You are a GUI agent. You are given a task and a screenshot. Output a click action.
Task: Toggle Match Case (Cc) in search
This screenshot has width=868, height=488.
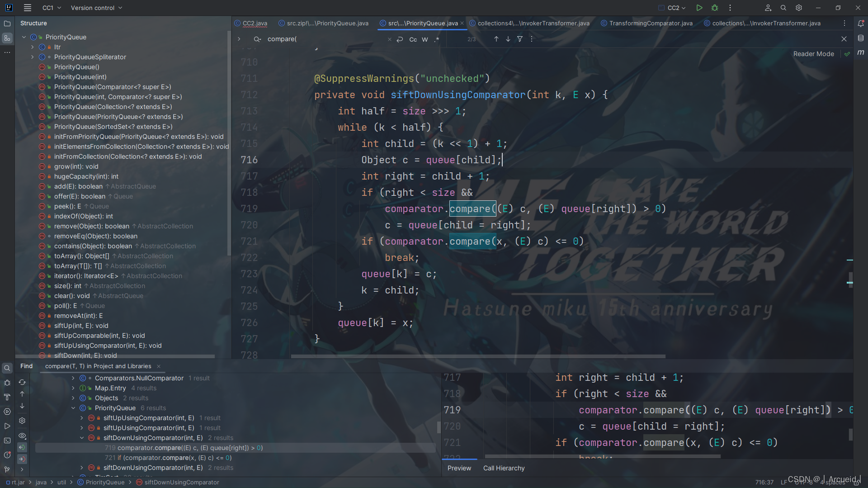(x=413, y=39)
